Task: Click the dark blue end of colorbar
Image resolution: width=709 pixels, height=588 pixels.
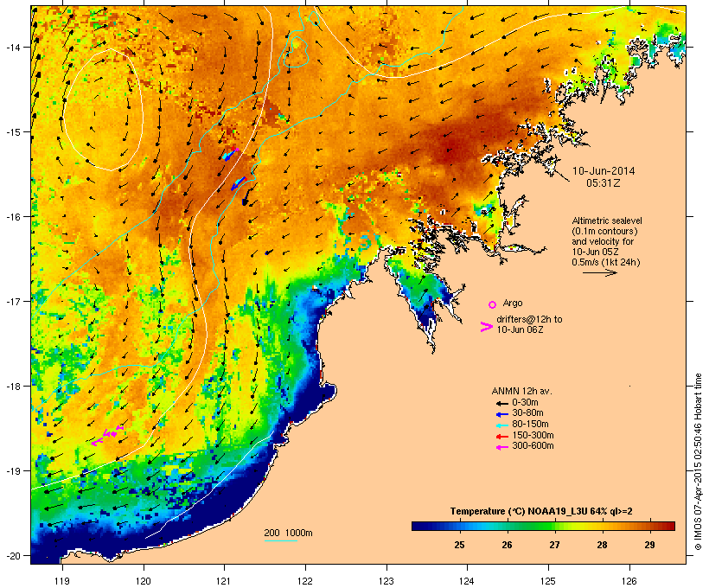Action: (418, 526)
